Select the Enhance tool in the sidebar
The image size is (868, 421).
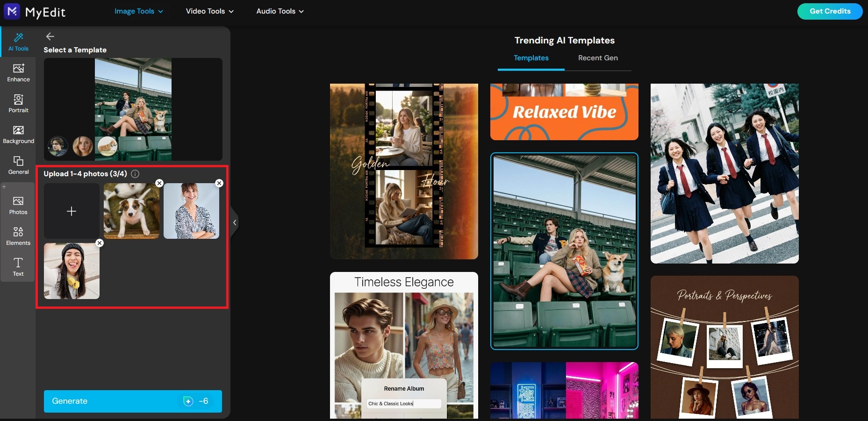tap(18, 72)
